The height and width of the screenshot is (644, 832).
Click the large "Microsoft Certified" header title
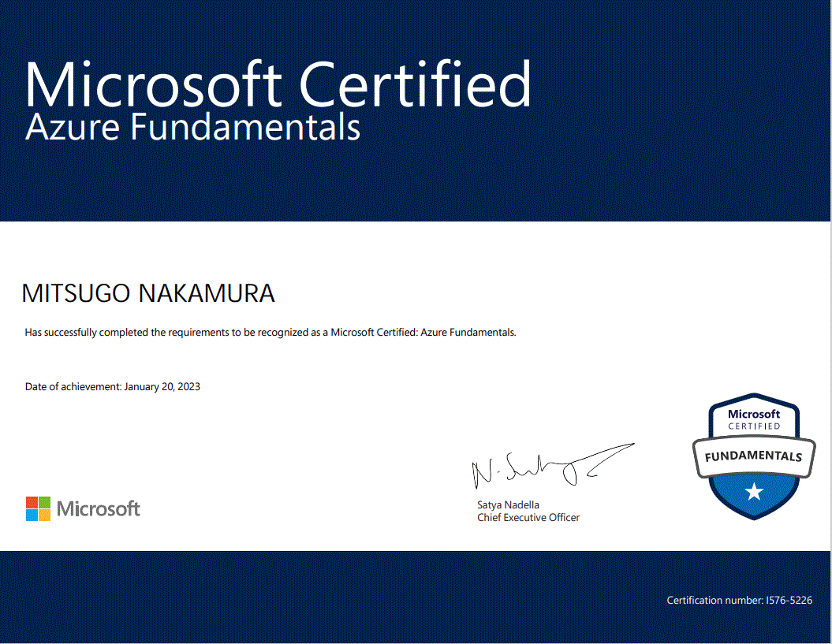pos(278,85)
